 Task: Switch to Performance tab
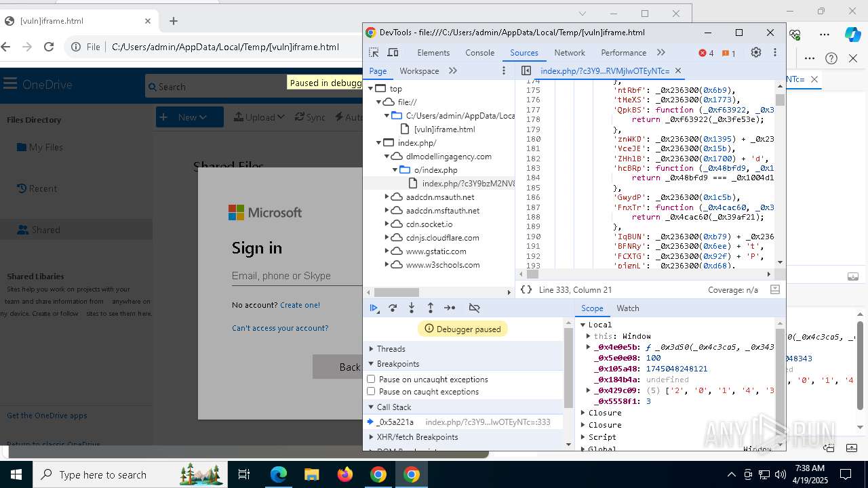[623, 52]
